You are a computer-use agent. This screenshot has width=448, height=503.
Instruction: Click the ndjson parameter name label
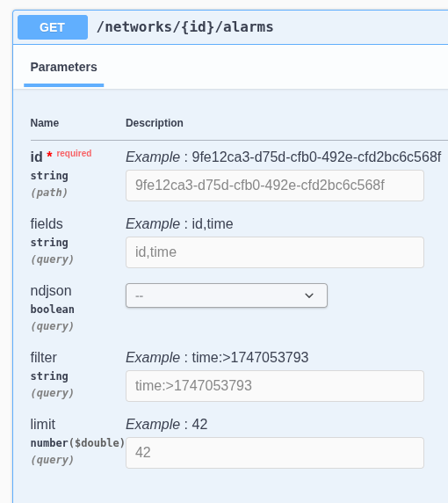51,291
